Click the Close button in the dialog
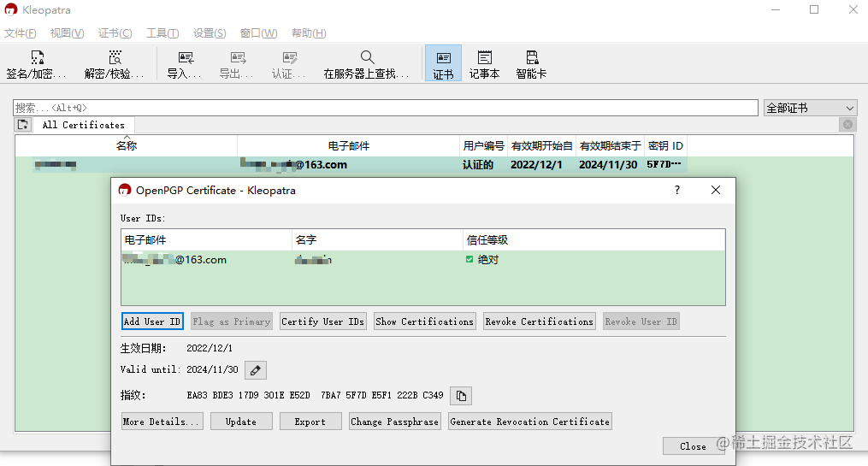This screenshot has width=868, height=466. (x=693, y=446)
